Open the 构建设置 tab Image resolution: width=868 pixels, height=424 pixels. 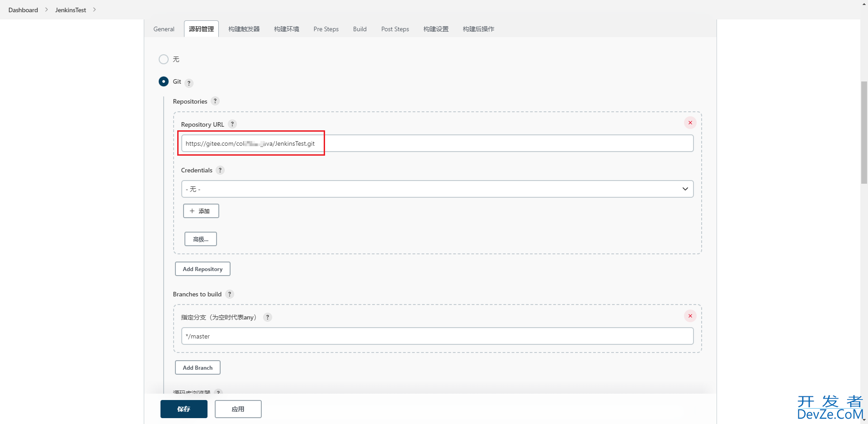[x=436, y=29]
